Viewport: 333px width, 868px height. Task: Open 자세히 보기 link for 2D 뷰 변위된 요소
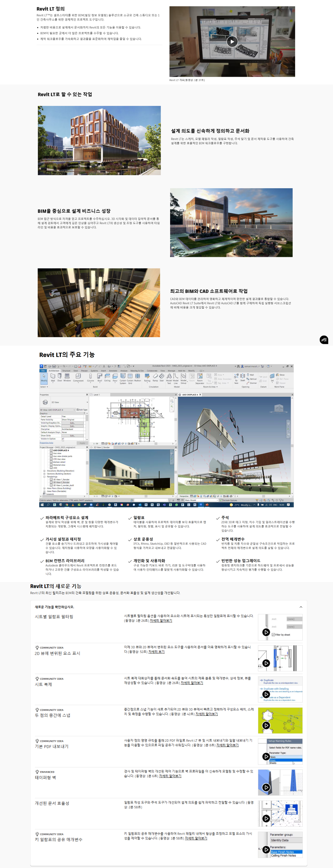157,652
